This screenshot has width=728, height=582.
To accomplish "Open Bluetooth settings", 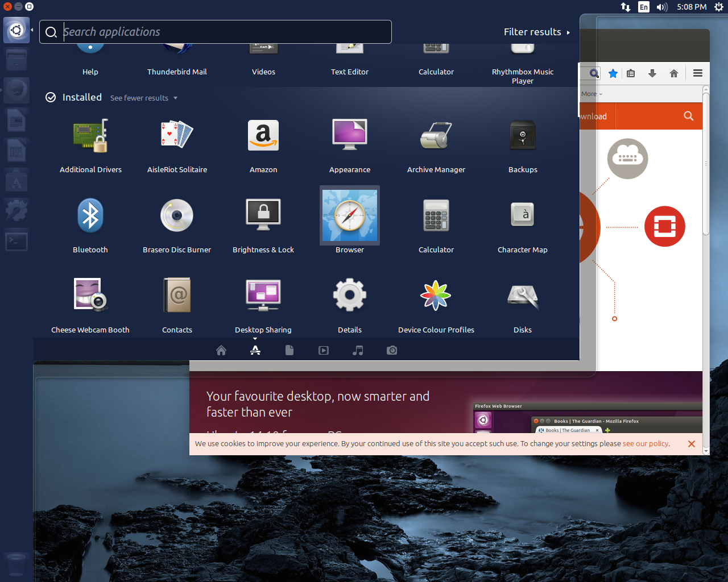I will pos(90,216).
